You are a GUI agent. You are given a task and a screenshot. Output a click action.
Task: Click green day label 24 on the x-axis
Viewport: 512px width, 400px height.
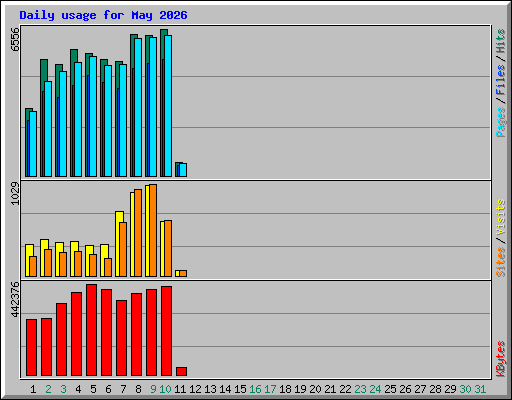pos(375,389)
